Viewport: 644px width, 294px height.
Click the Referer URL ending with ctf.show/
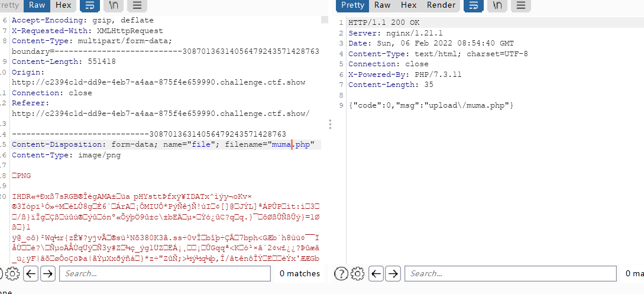pyautogui.click(x=161, y=114)
